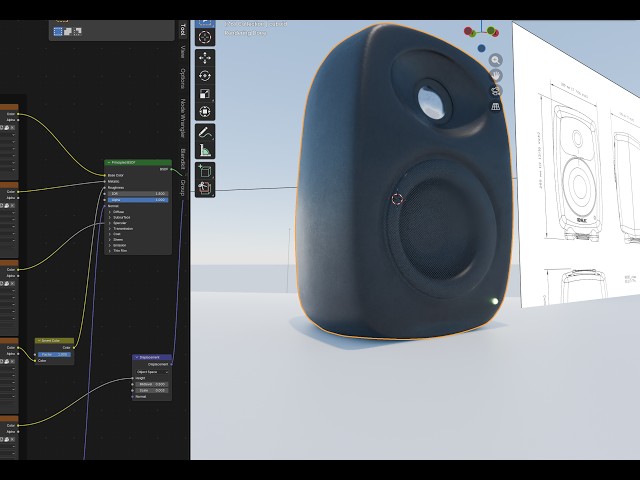This screenshot has width=640, height=480.
Task: Select the Measure tool
Action: [204, 150]
